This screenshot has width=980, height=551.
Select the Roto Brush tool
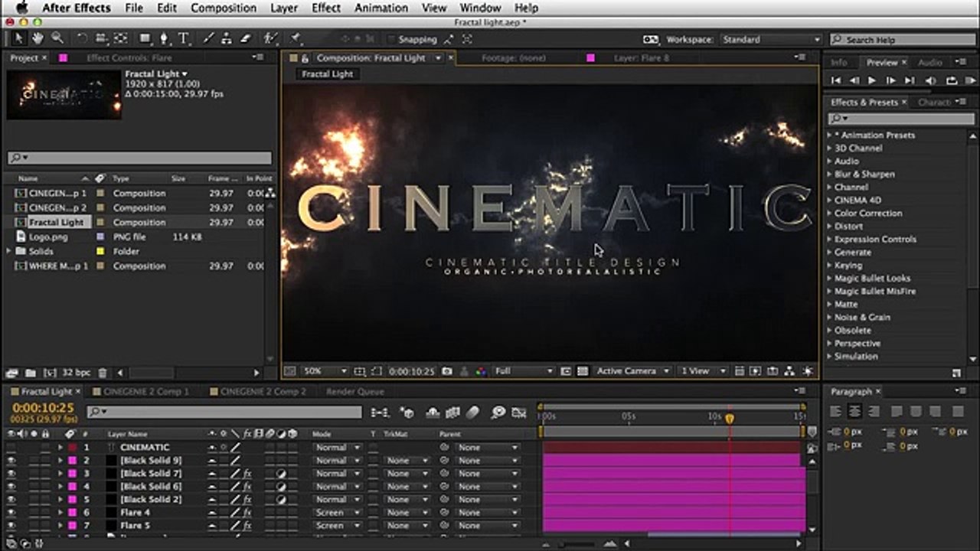click(270, 38)
